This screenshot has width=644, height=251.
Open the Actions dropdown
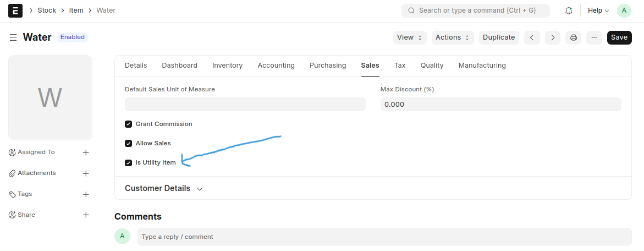tap(453, 37)
